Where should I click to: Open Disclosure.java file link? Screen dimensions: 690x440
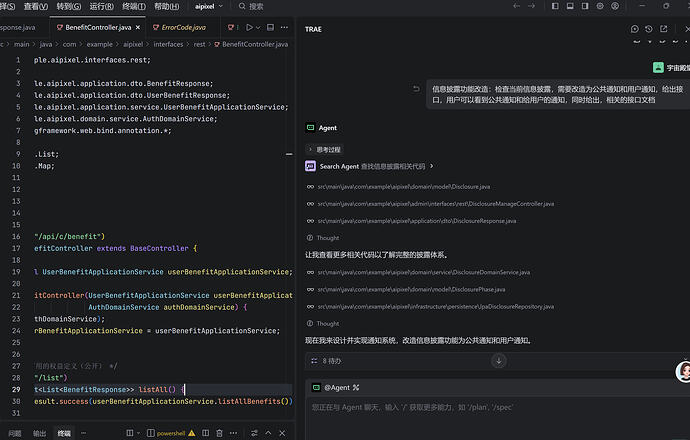404,187
